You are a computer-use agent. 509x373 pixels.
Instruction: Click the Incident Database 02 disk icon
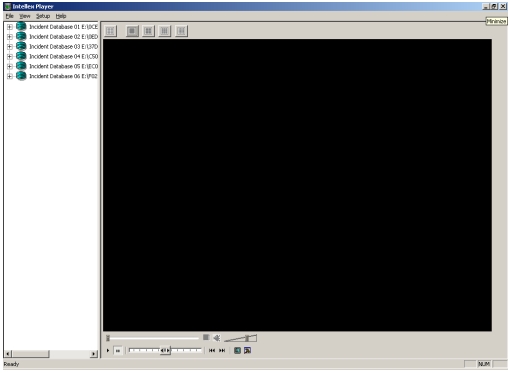click(x=21, y=36)
